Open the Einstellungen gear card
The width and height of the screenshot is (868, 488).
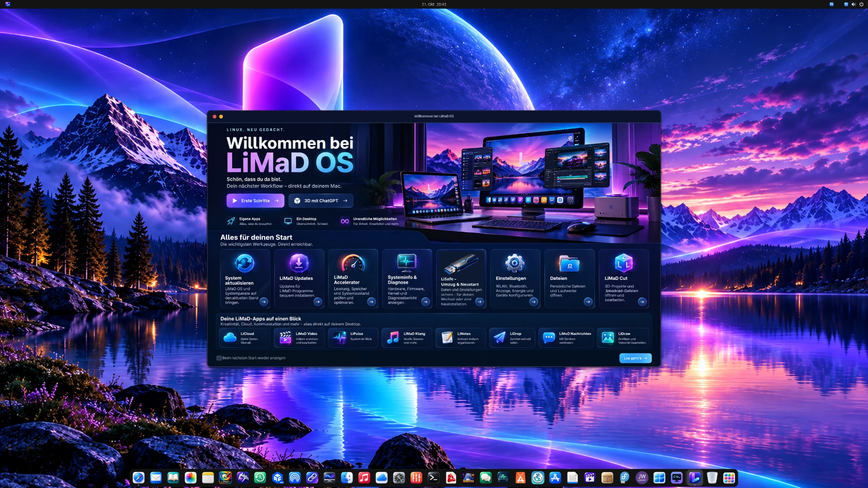pos(515,278)
